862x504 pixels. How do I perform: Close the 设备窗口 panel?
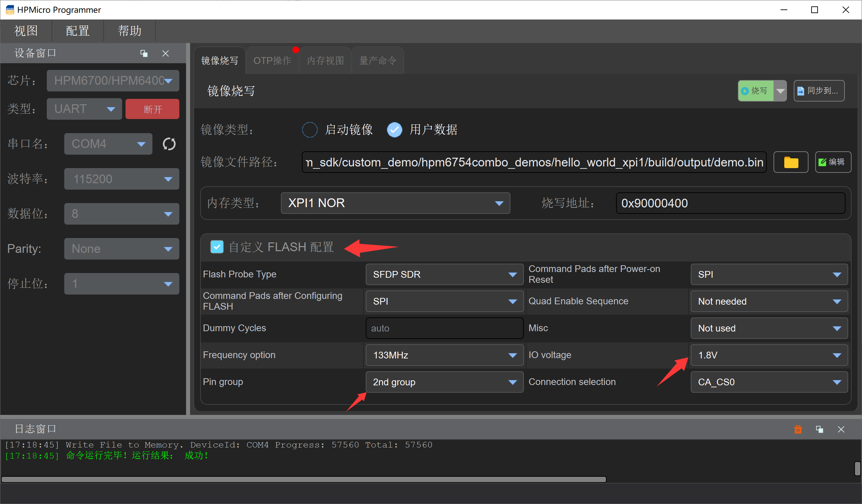[x=166, y=53]
